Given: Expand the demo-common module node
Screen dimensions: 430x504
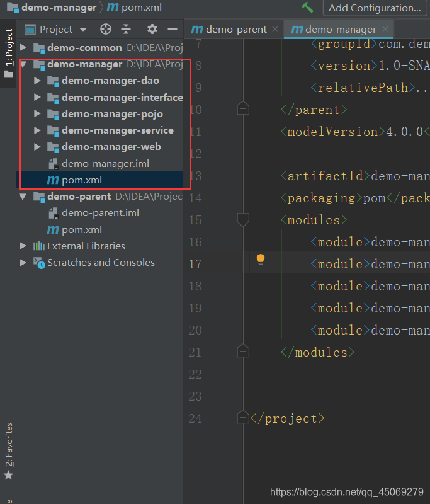Looking at the screenshot, I should (x=23, y=48).
